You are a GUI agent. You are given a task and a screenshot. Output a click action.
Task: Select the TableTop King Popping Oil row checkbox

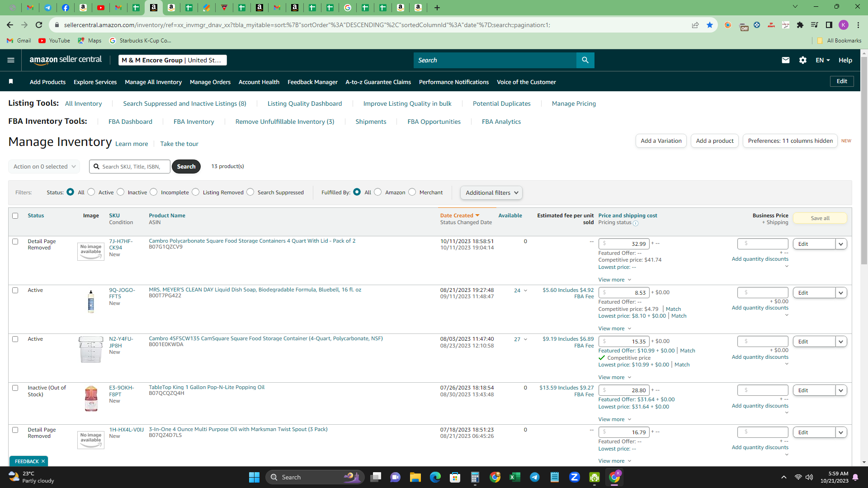click(15, 388)
